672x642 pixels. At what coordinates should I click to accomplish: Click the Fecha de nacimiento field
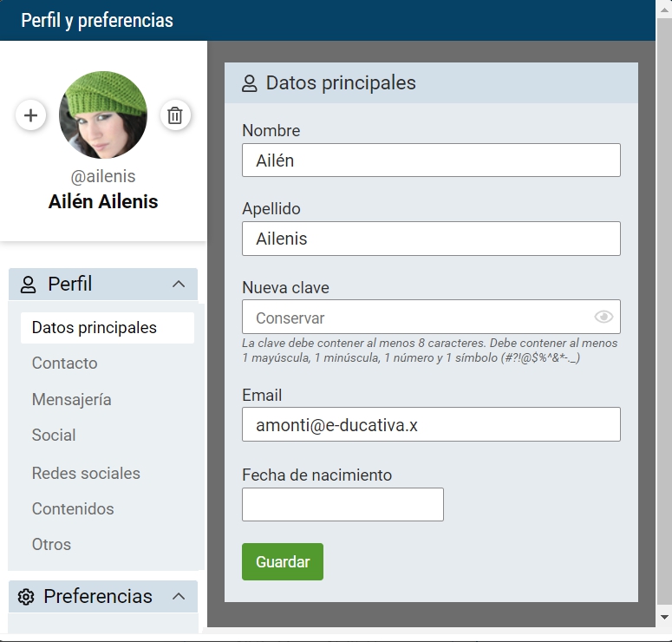click(343, 505)
